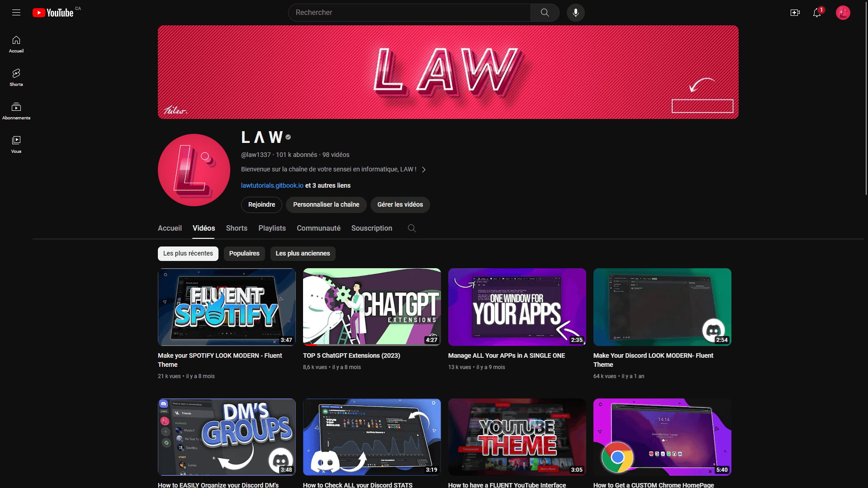Expand the channel description chevron
The image size is (868, 488).
coord(424,170)
